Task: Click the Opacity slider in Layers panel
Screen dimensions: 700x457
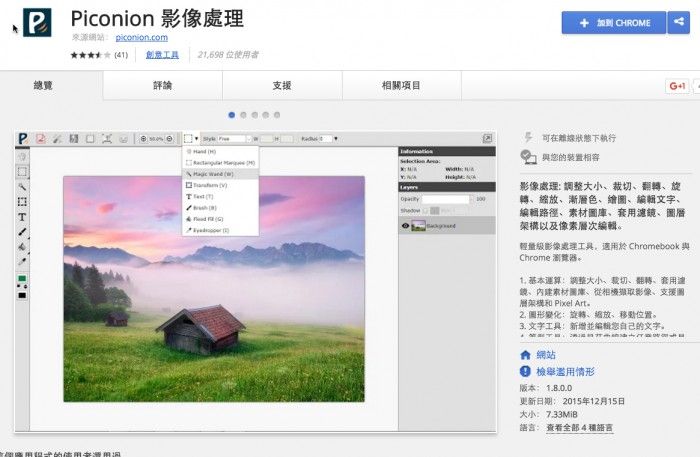Action: [x=445, y=199]
